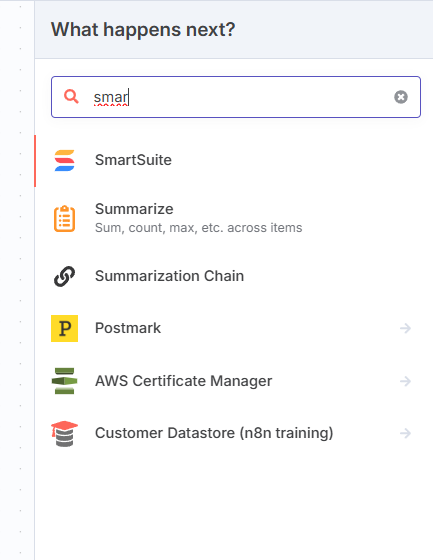This screenshot has height=560, width=433.
Task: Click the 'Sum, count, max' description text
Action: point(198,228)
